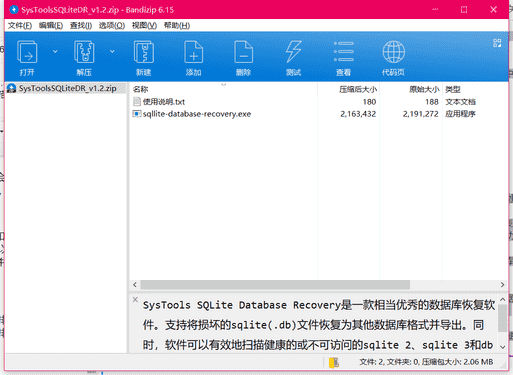513x375 pixels.
Task: Open the Help (帮助) menu
Action: [177, 26]
